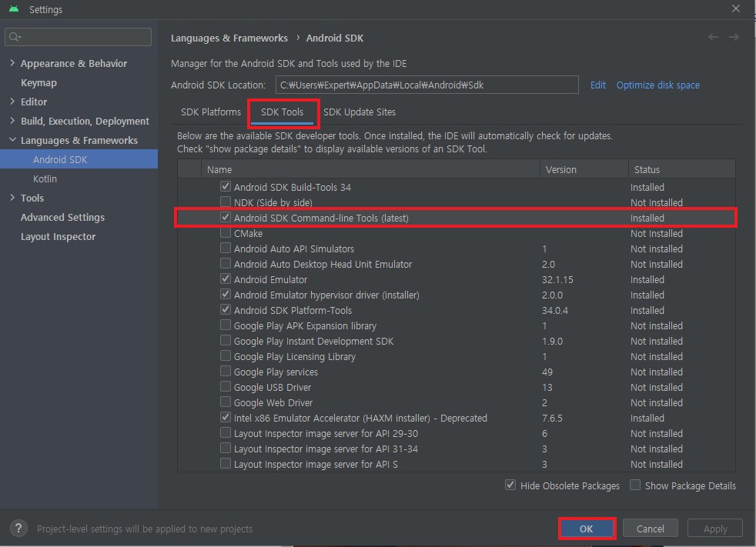Switch to SDK Tools tab

pos(282,112)
